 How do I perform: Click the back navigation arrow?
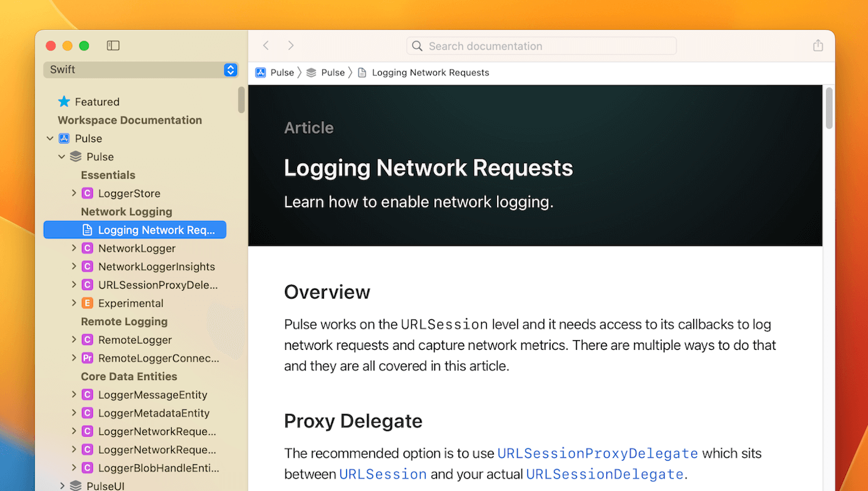266,46
